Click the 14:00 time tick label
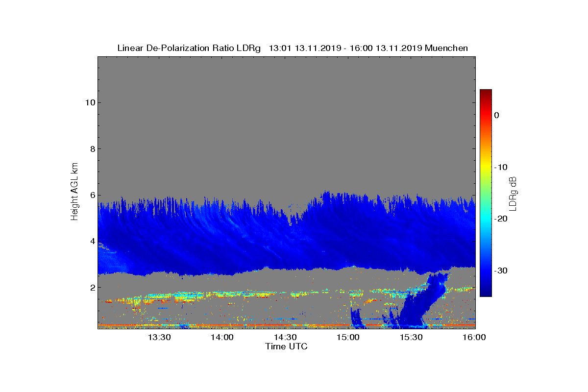Screen dimensions: 588x392 [222, 337]
